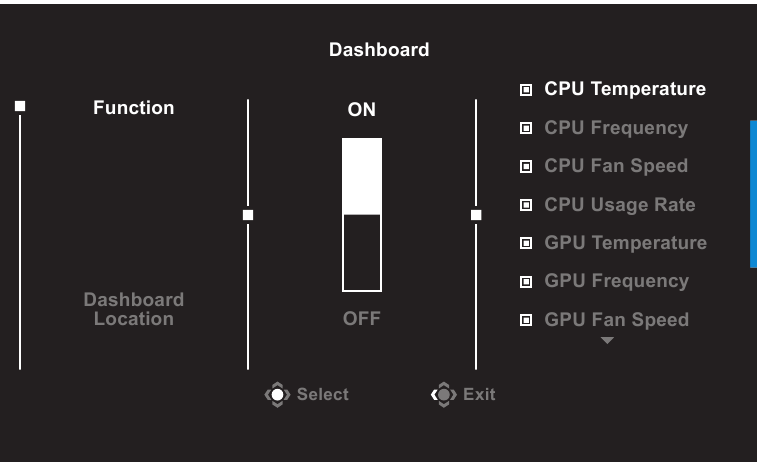Screen dimensions: 757x462
Task: Toggle the GPU Fan Speed checkbox
Action: 526,320
